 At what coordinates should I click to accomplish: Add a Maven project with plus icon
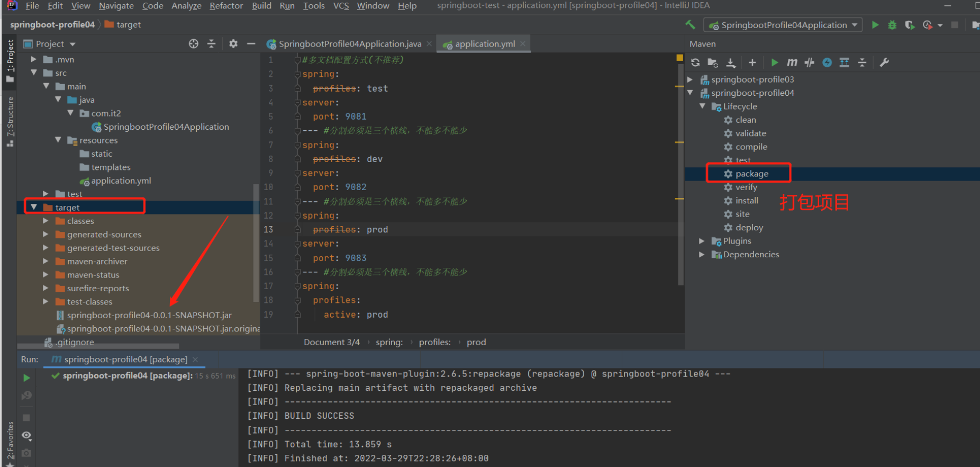[x=752, y=62]
